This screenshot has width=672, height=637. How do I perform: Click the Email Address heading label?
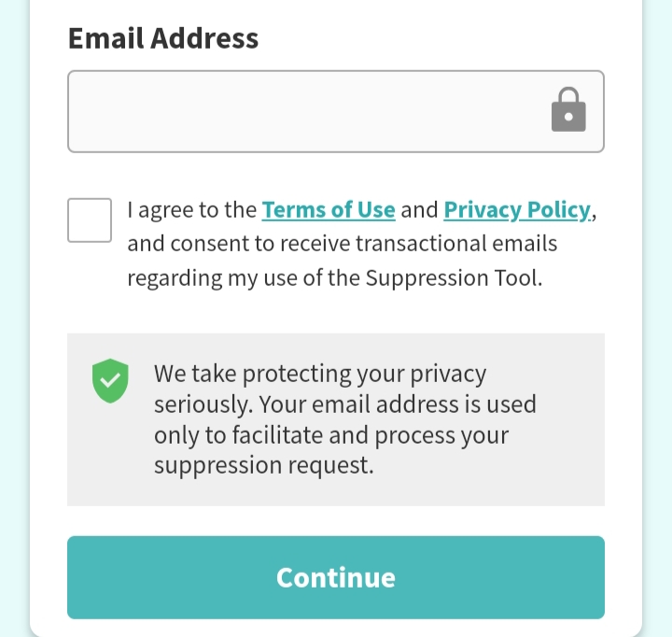pyautogui.click(x=163, y=38)
